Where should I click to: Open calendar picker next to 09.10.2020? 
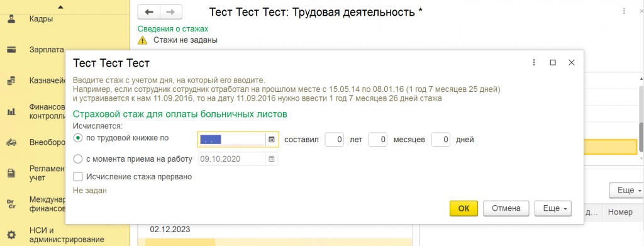[272, 159]
